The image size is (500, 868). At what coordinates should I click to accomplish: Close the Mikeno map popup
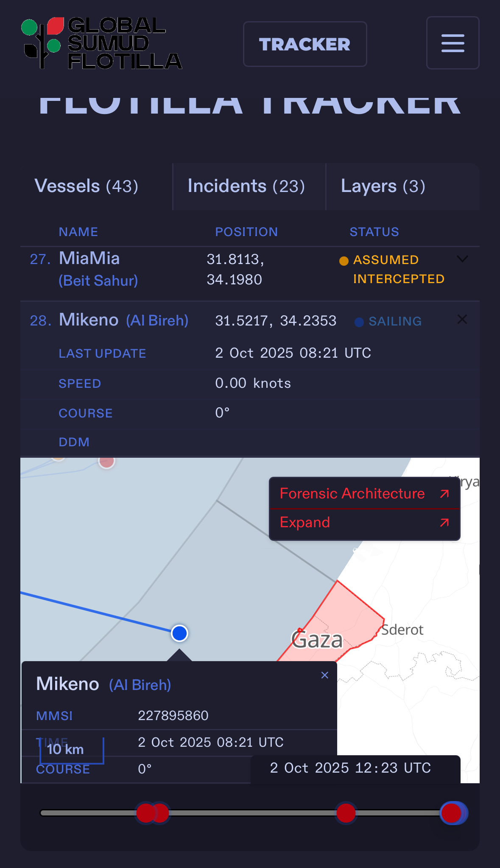coord(325,675)
